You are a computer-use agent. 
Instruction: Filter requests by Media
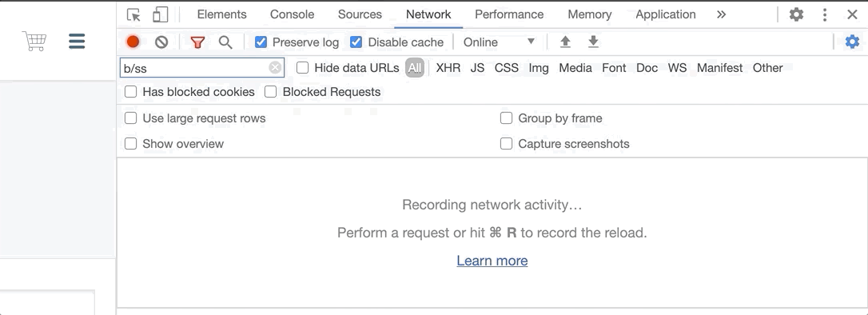pos(575,68)
